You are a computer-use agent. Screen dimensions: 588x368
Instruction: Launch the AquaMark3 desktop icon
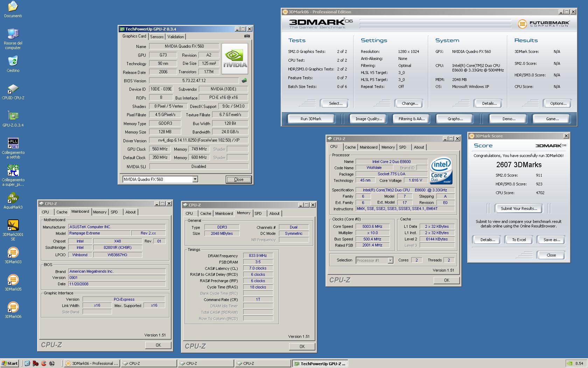pos(13,201)
